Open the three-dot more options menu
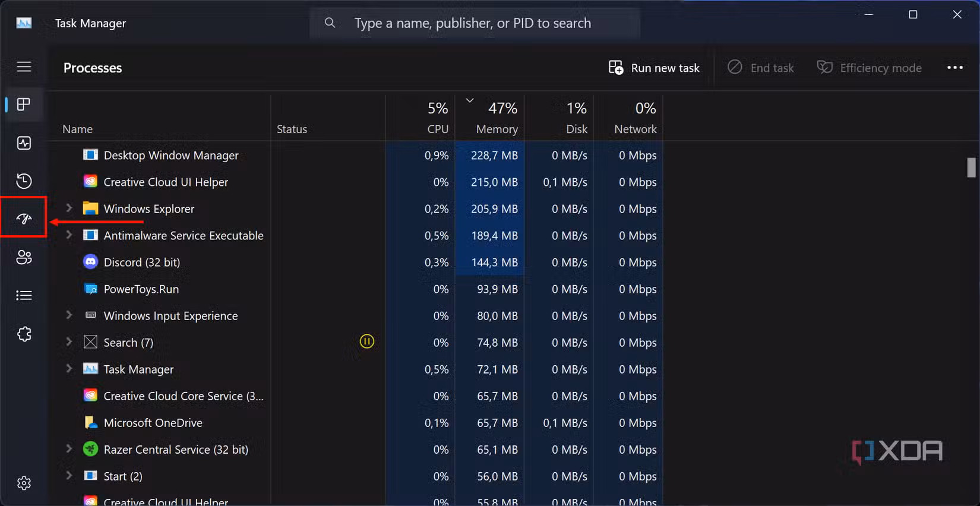The width and height of the screenshot is (980, 506). click(x=954, y=68)
